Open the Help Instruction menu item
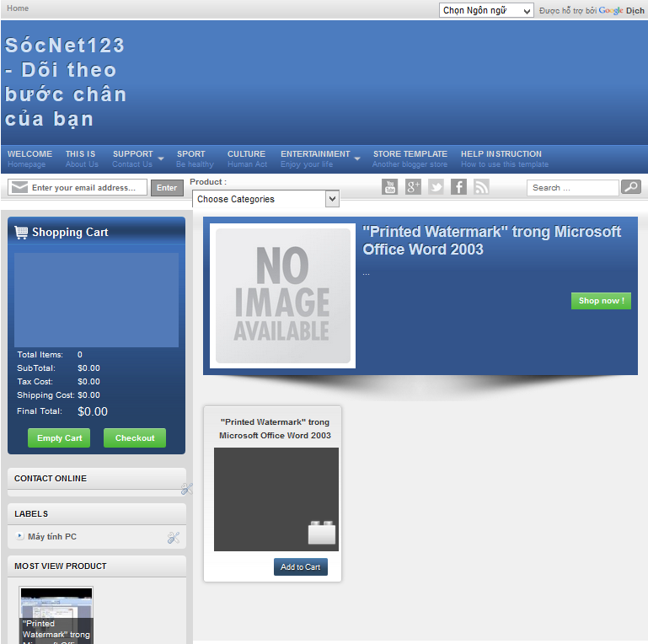648x644 pixels. click(505, 158)
